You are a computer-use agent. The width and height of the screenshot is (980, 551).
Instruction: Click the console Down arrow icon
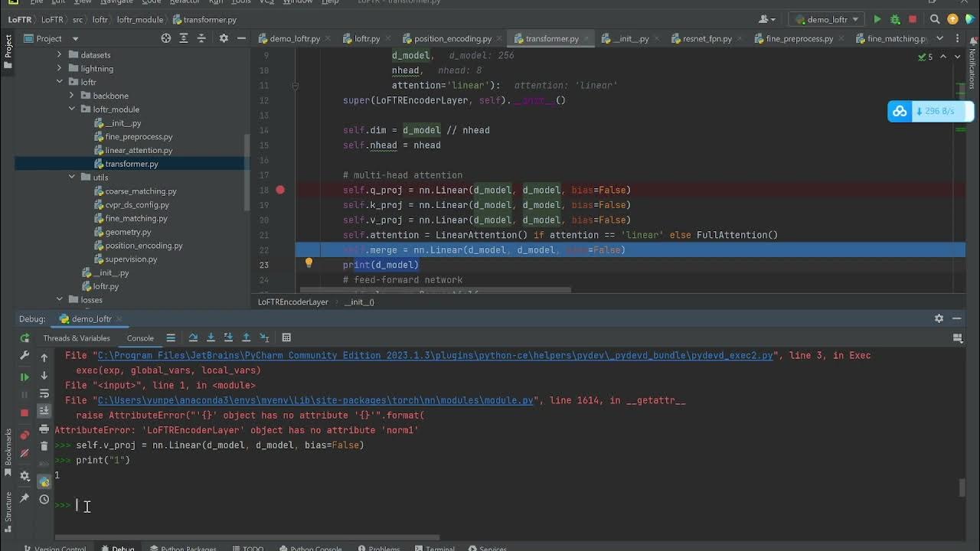44,376
